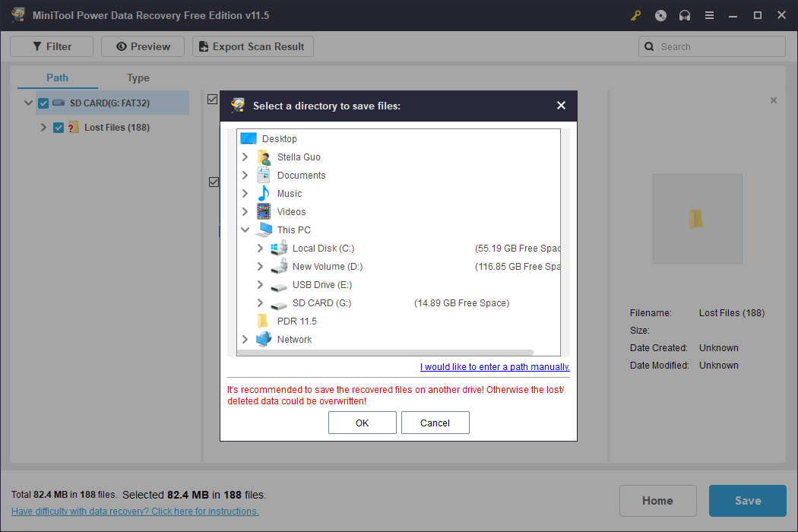This screenshot has width=798, height=532.
Task: Click the folder preview thumbnail
Action: [697, 219]
